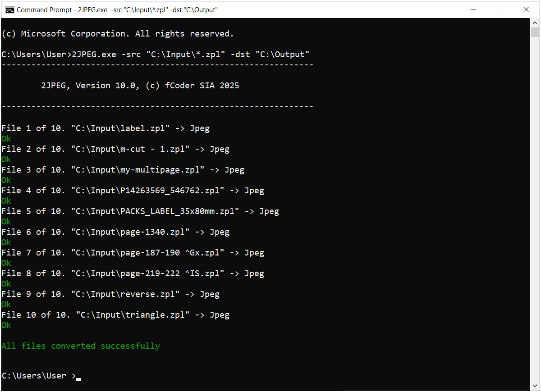This screenshot has width=541, height=392.
Task: Click the green Ok under File 3
Action: pyautogui.click(x=6, y=180)
